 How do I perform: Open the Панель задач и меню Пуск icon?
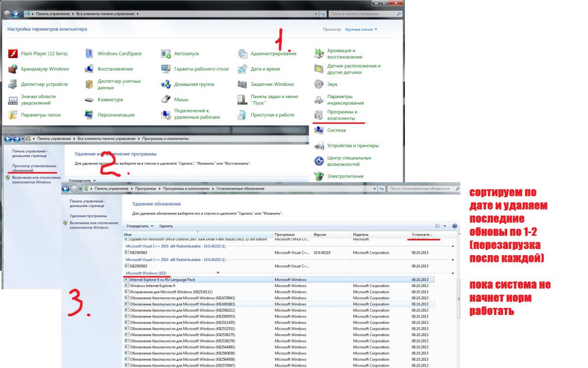point(243,100)
